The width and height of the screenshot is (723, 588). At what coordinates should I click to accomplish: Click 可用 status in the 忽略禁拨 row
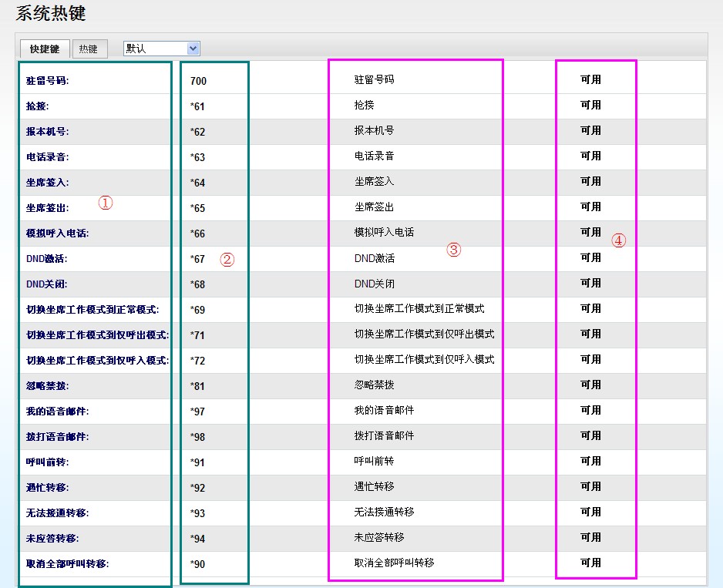click(x=590, y=385)
